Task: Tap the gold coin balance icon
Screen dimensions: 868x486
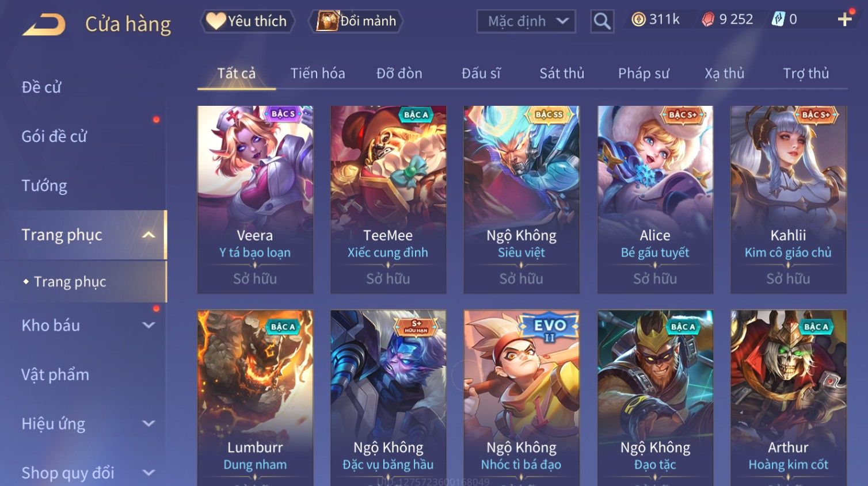Action: [638, 20]
